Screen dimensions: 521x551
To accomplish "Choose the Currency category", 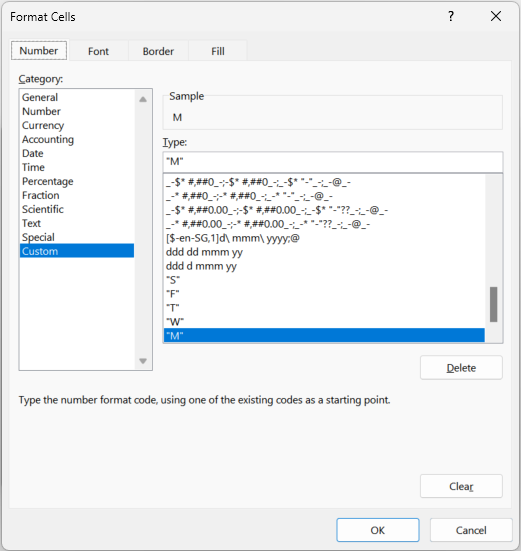I will [x=77, y=125].
